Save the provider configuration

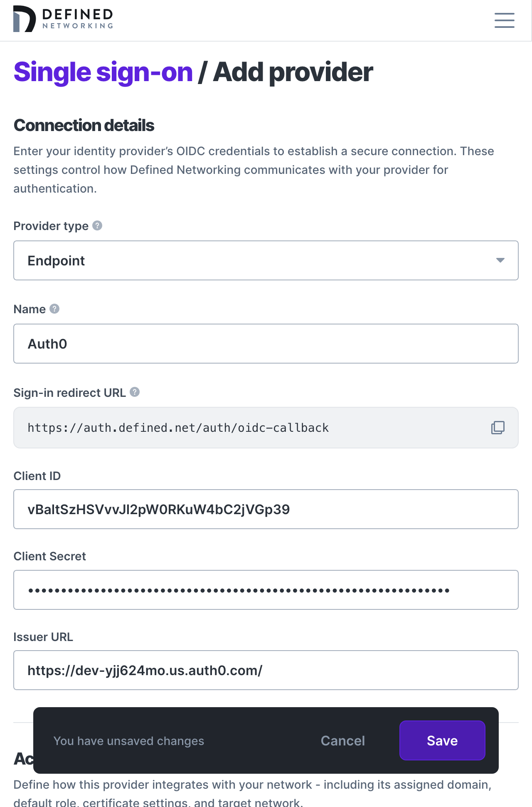(442, 740)
